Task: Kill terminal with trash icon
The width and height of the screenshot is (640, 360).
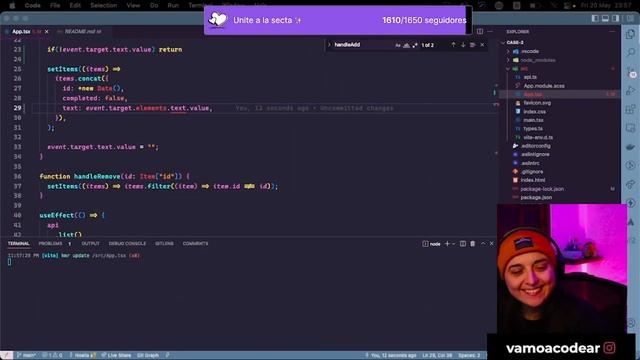Action: (x=473, y=244)
